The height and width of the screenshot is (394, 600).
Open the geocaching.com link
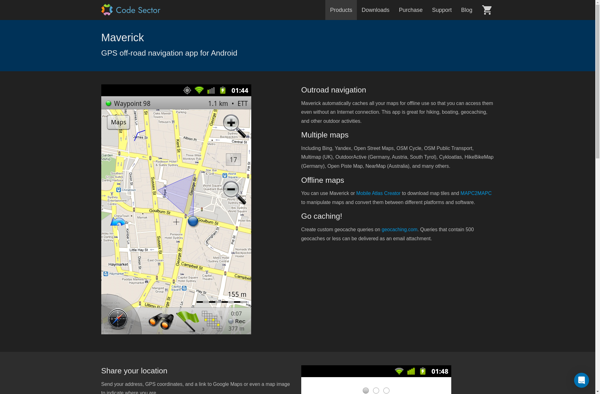point(399,230)
